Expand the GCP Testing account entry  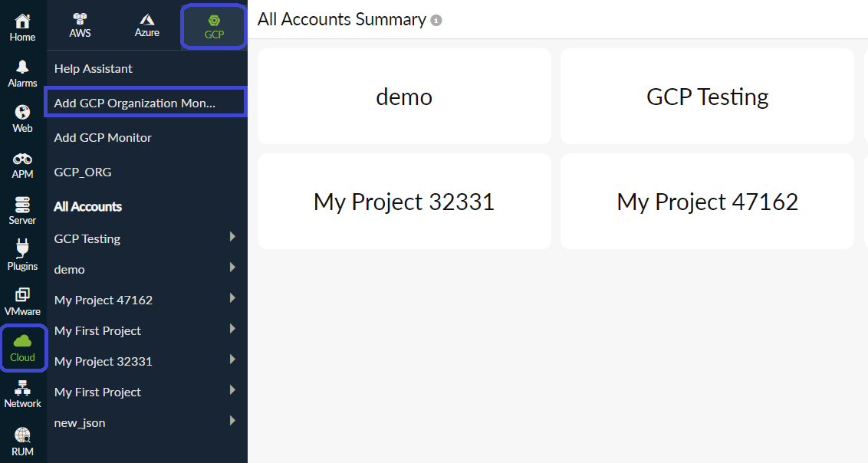[87, 238]
